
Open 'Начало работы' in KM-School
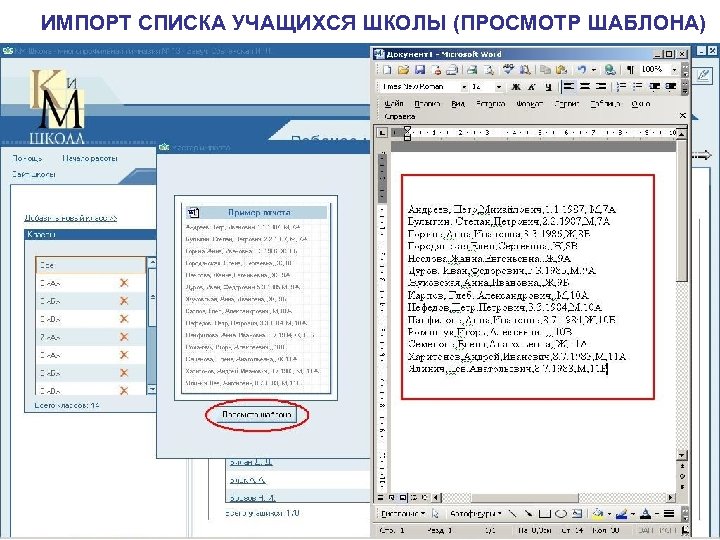coord(90,158)
